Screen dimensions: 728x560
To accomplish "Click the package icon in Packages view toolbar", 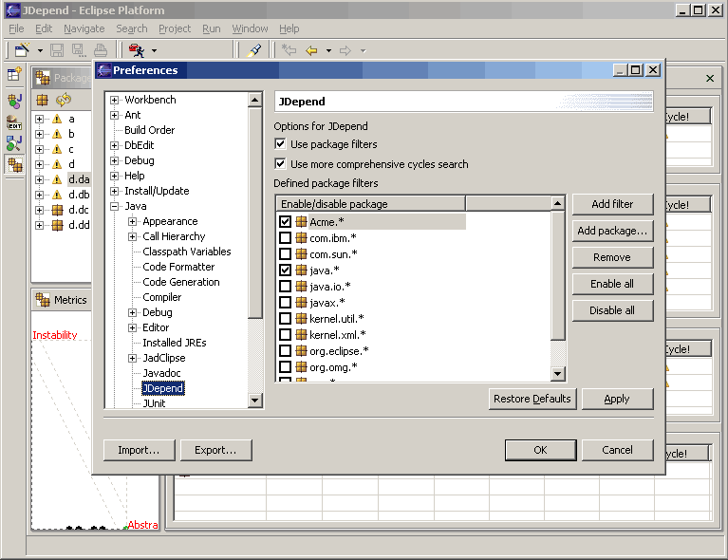I will point(43,100).
